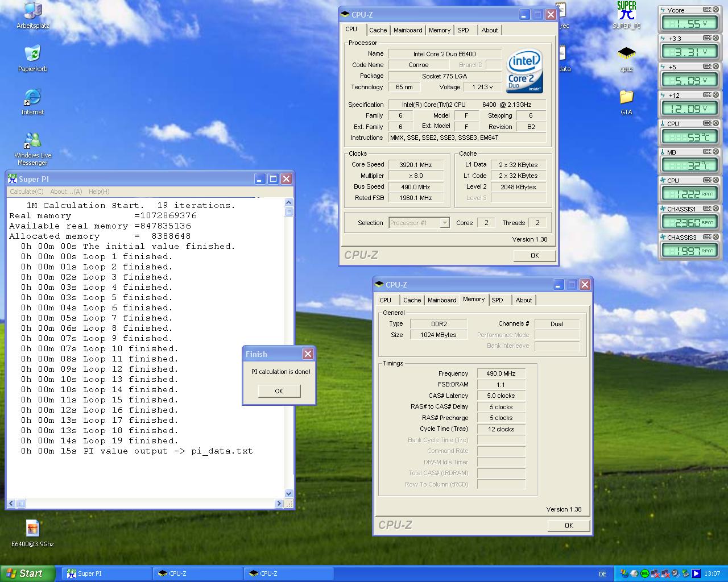
Task: Close the CHASSIS3 fan widget
Action: pyautogui.click(x=716, y=237)
